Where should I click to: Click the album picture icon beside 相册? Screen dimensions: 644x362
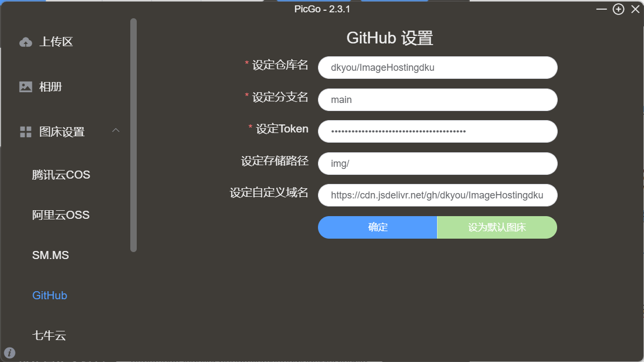tap(26, 87)
